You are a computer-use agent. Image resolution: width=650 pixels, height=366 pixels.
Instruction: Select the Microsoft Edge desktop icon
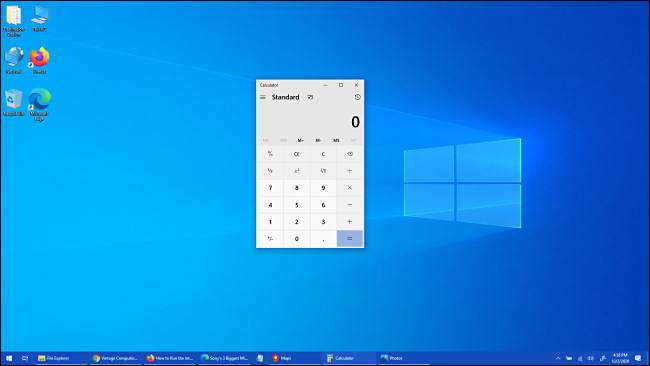click(39, 104)
